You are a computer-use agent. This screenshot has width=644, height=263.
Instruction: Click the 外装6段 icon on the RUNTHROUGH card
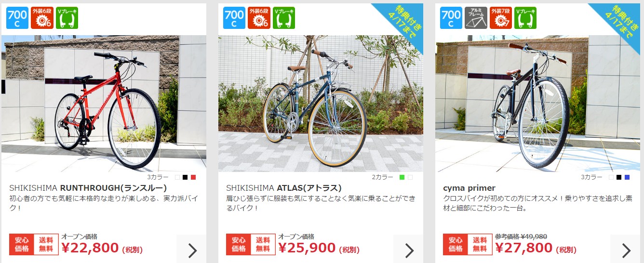tap(42, 18)
